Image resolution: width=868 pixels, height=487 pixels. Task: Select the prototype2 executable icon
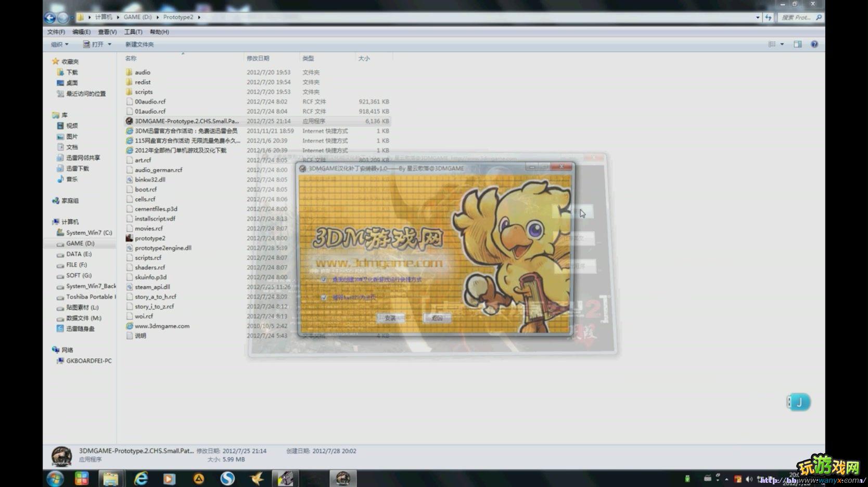pos(129,238)
